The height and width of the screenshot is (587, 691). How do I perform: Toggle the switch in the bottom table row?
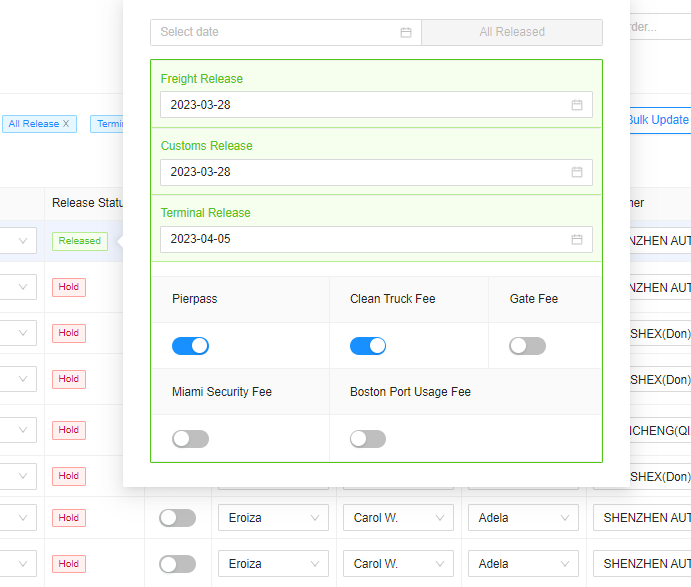click(x=177, y=564)
